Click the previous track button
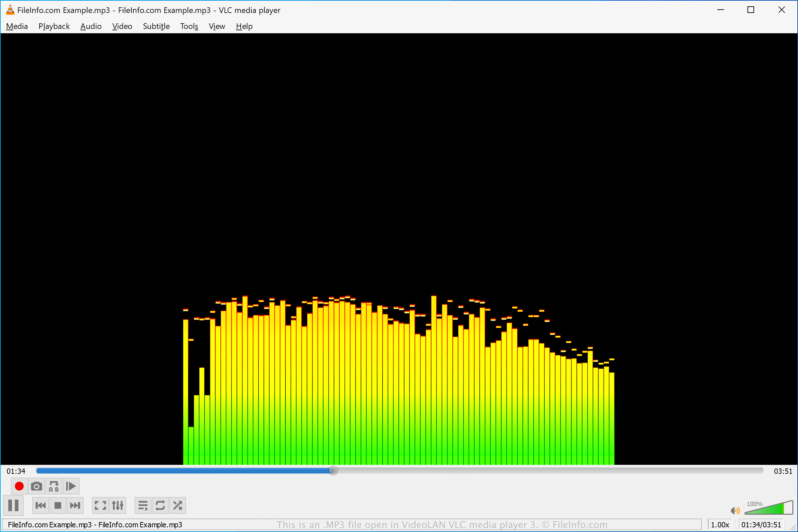The image size is (798, 532). click(x=40, y=505)
